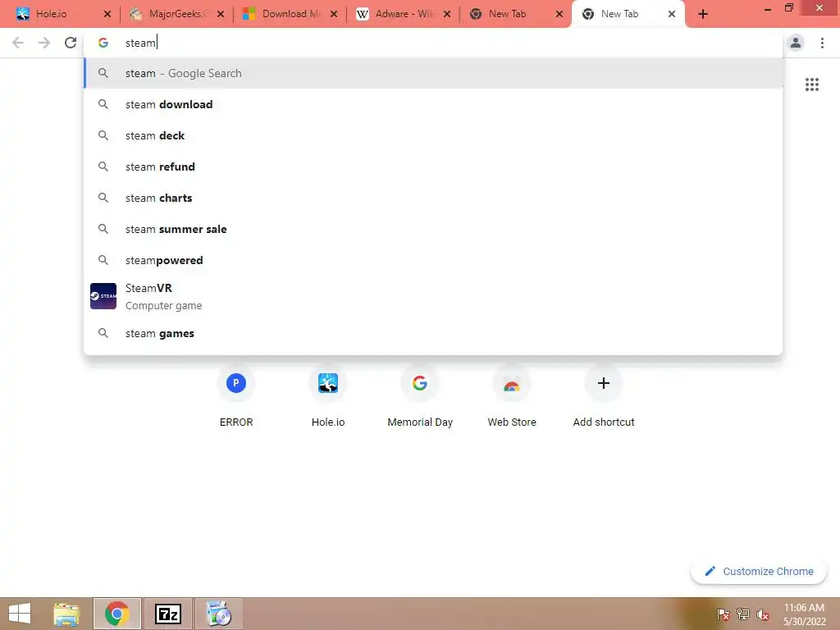This screenshot has width=840, height=630.
Task: Open the ERROR shortcut
Action: coord(236,396)
